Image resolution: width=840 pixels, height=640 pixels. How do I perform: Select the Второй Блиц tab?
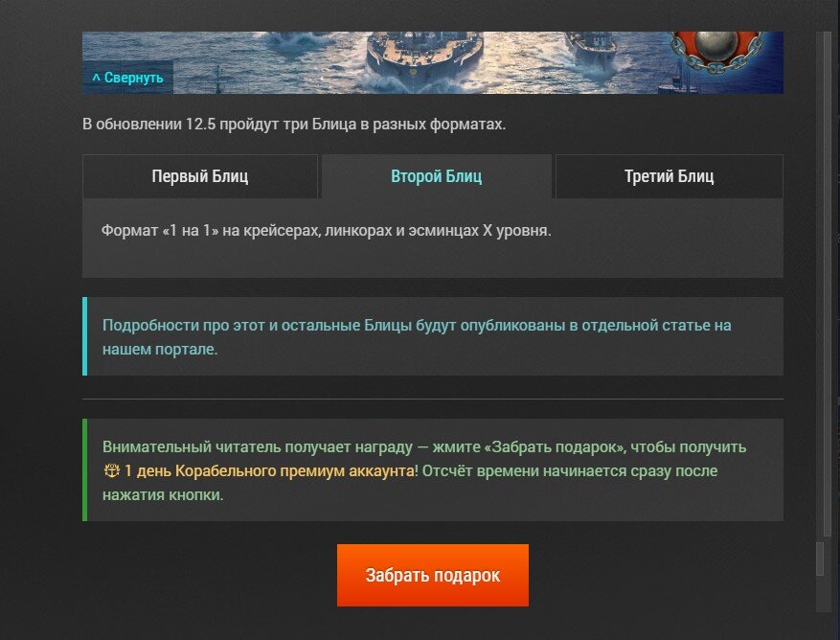[436, 176]
